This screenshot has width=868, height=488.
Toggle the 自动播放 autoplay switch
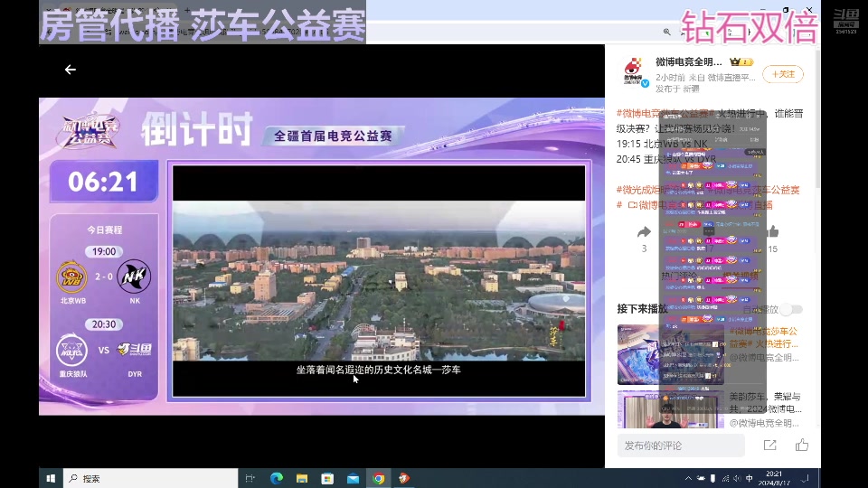792,309
